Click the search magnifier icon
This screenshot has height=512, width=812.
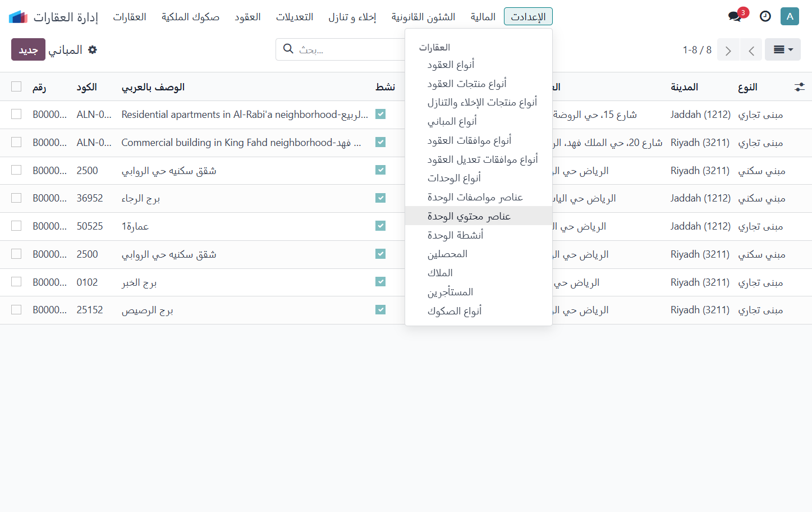tap(288, 49)
